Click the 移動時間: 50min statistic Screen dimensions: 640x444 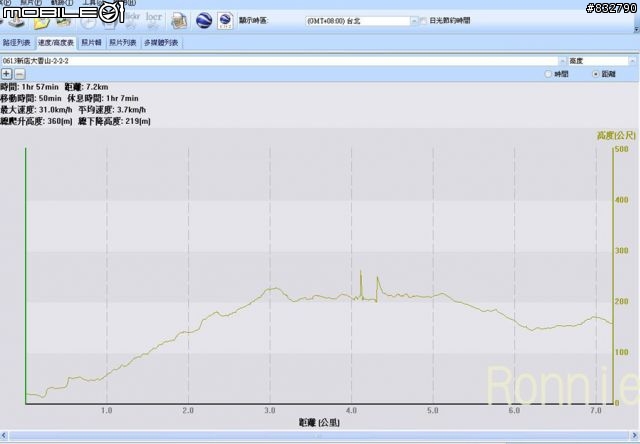[31, 98]
